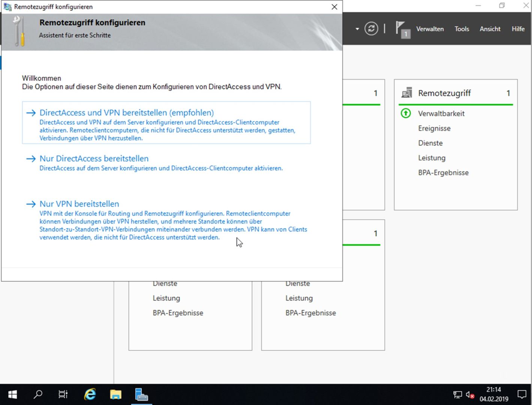Open BPA-Ergebnisse in Remotezugriff tile
This screenshot has width=532, height=405.
pyautogui.click(x=443, y=173)
